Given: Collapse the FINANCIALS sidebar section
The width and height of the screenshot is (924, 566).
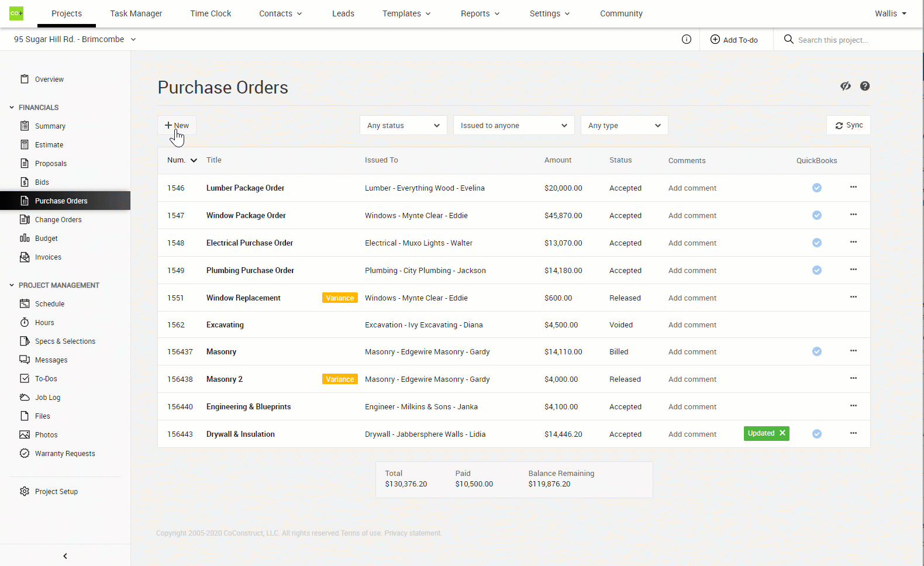Looking at the screenshot, I should tap(12, 108).
